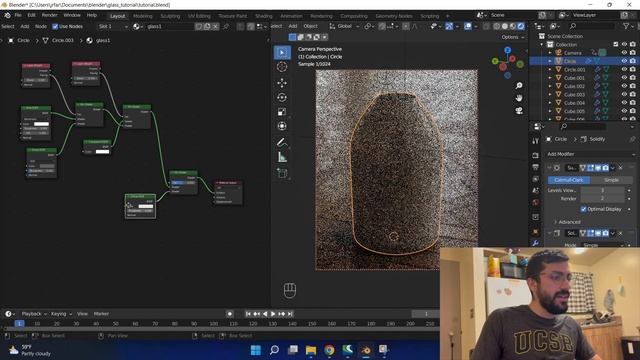Screen dimensions: 640x360
Task: Open Chrome from the Windows taskbar
Action: tap(329, 350)
